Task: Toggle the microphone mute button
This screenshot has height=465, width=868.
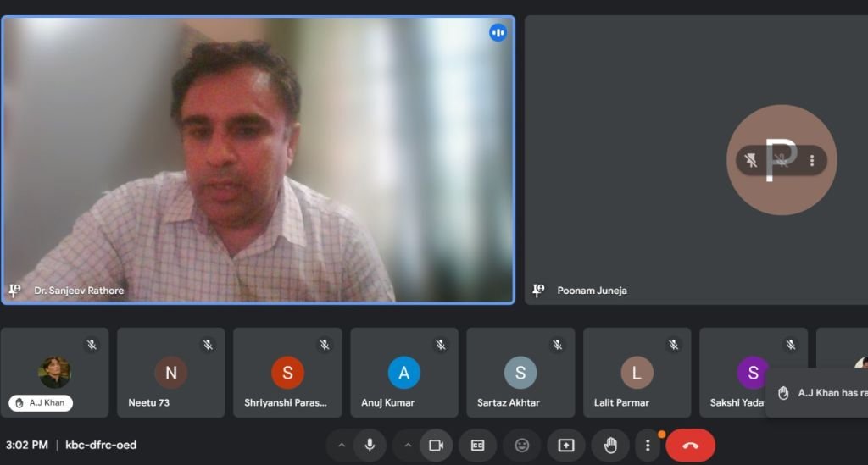Action: (370, 446)
